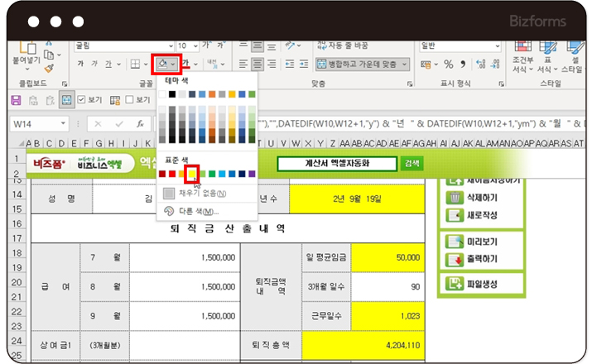This screenshot has width=592, height=364.
Task: Select cell showing 4,204,110
Action: pos(363,345)
